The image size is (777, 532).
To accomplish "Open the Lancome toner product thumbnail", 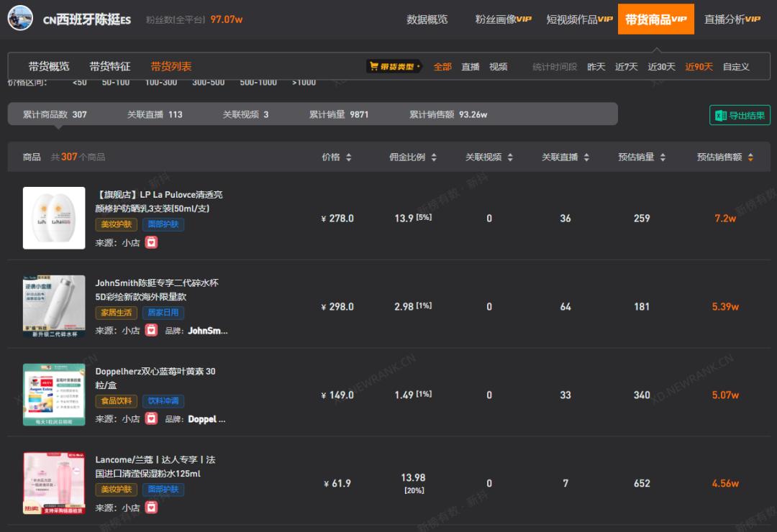I will [54, 483].
